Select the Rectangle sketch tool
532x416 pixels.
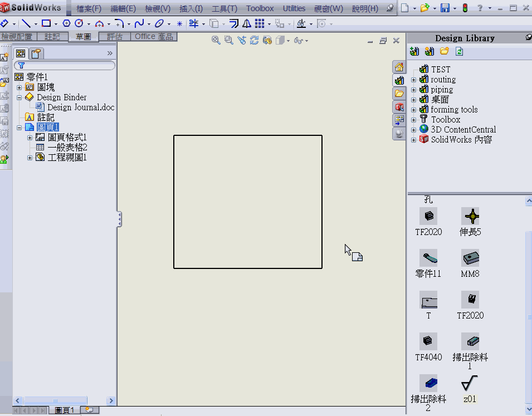pyautogui.click(x=46, y=23)
